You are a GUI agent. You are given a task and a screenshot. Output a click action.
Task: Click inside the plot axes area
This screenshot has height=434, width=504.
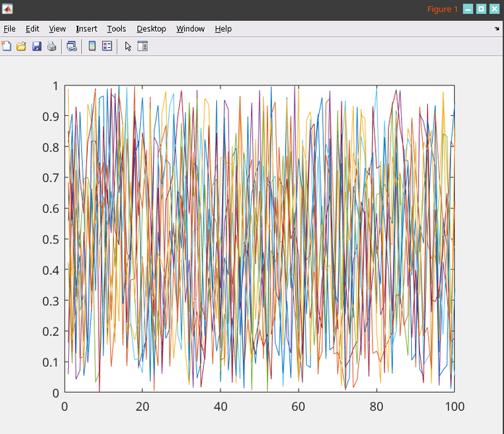pos(259,239)
